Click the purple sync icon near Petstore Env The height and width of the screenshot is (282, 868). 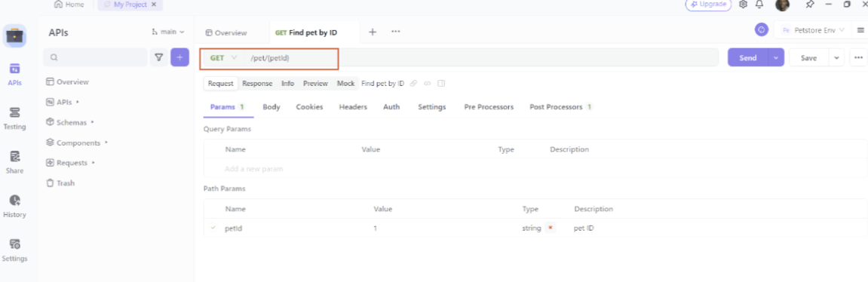[762, 30]
